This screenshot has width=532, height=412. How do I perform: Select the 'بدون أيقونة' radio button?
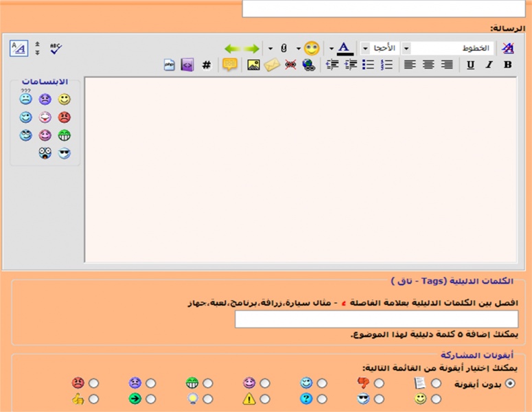tap(510, 383)
